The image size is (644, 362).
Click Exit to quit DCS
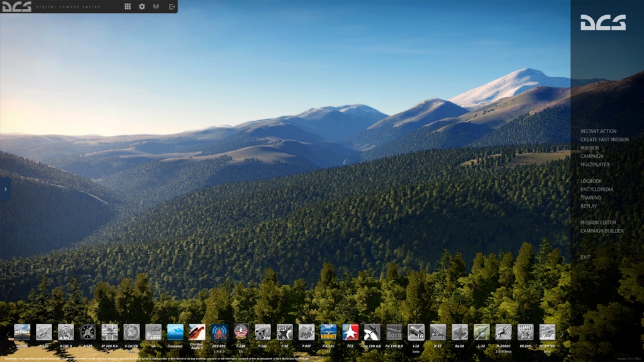pyautogui.click(x=586, y=257)
